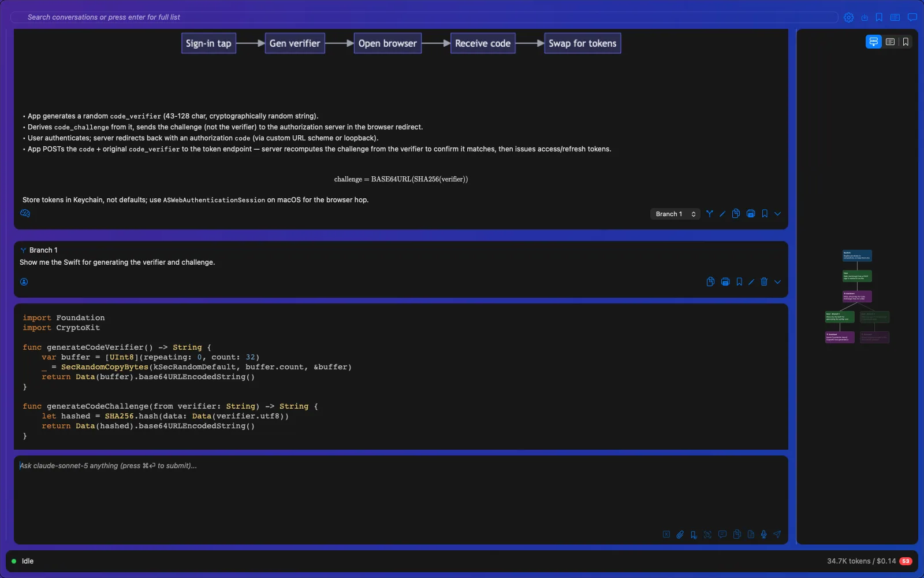924x578 pixels.
Task: Click the speech bubble icon in prompt toolbar
Action: (722, 535)
